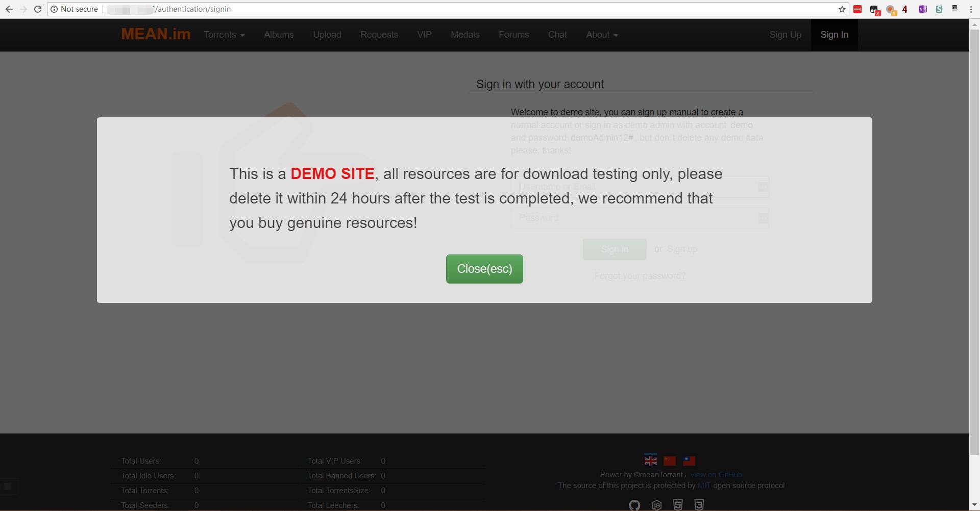Click the GitHub octocat footer icon
Image resolution: width=980 pixels, height=511 pixels.
(634, 505)
